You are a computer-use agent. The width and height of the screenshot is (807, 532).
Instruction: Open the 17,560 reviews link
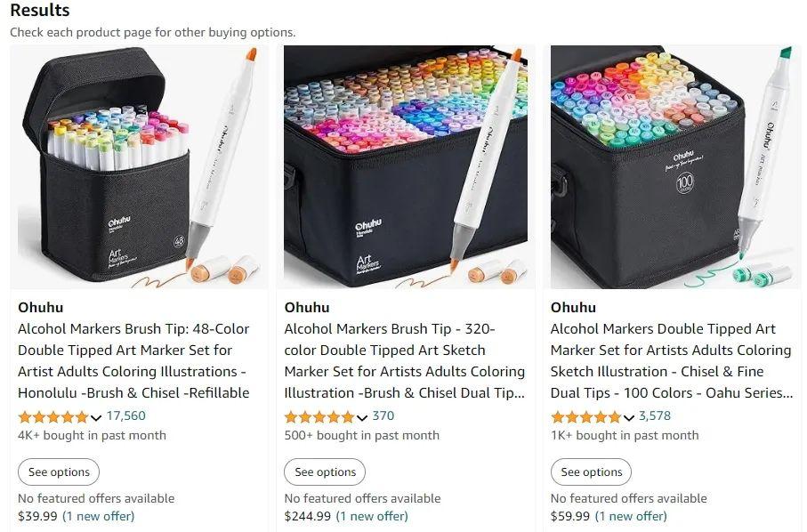pos(125,415)
